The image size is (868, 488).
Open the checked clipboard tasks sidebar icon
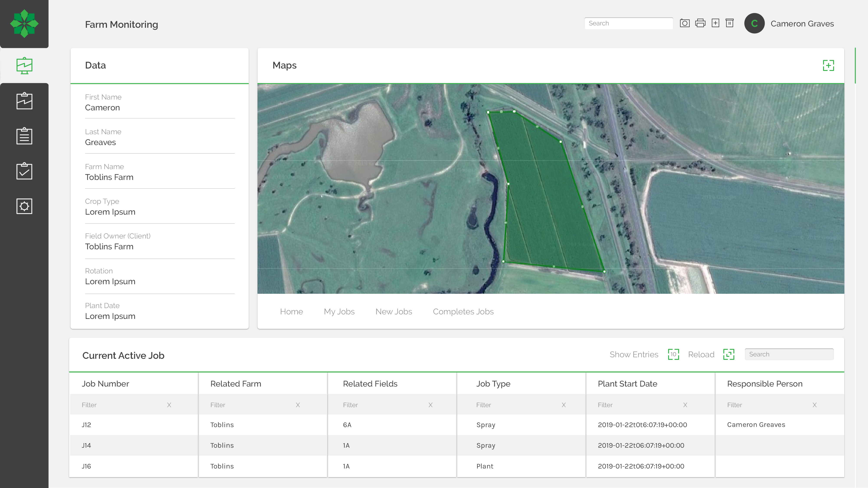coord(24,171)
